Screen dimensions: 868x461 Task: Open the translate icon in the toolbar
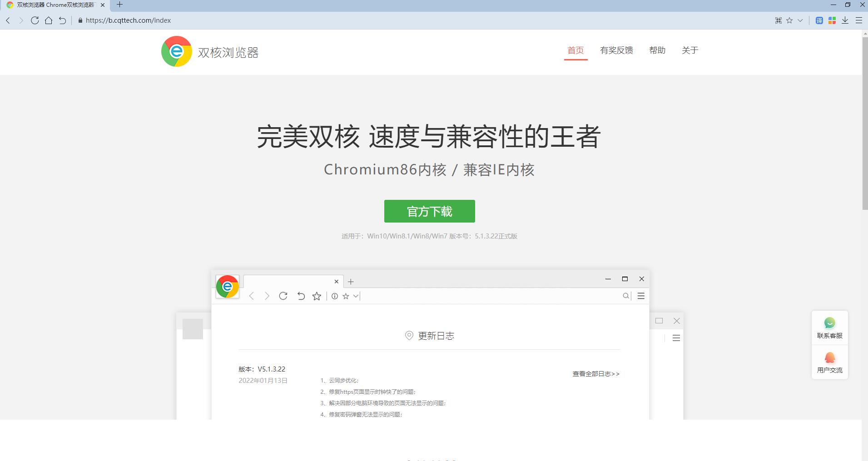[820, 20]
